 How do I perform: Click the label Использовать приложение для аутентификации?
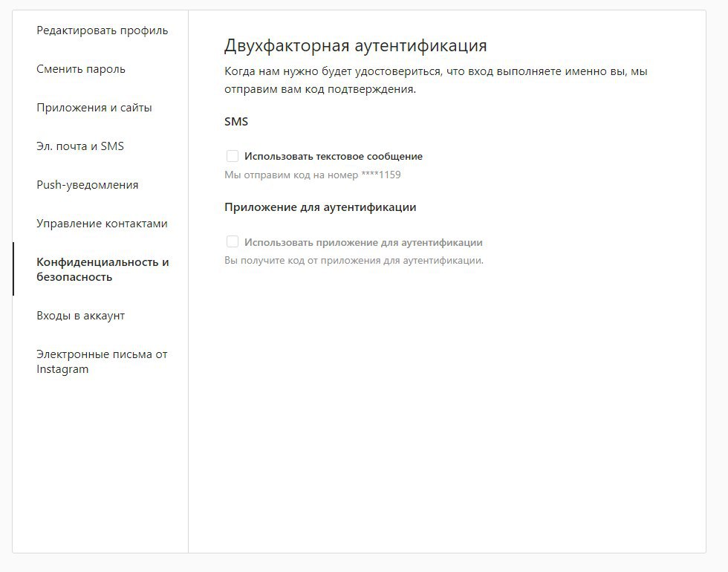(x=363, y=242)
